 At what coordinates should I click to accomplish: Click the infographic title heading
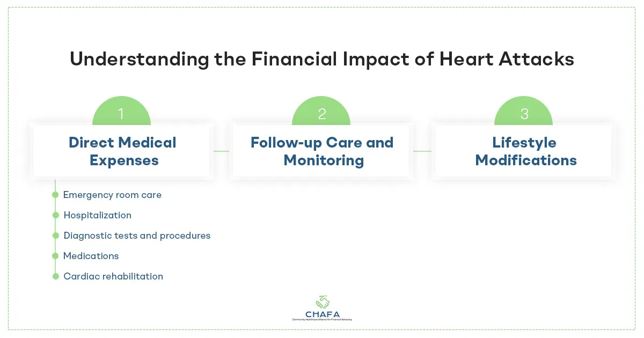322,60
